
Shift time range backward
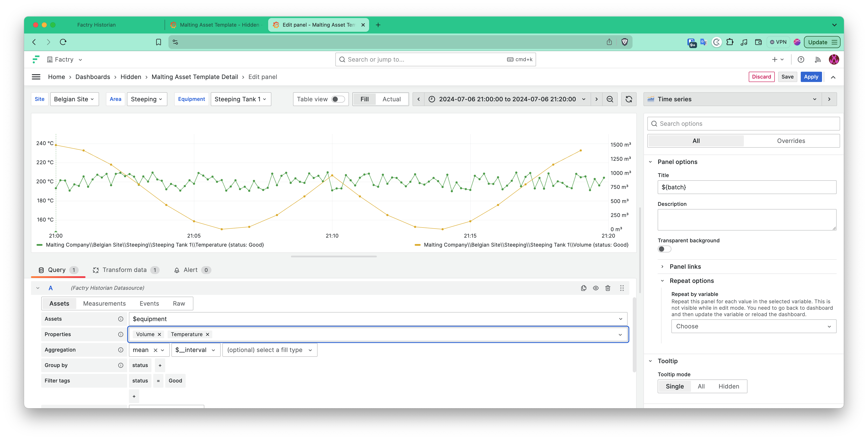pyautogui.click(x=419, y=99)
